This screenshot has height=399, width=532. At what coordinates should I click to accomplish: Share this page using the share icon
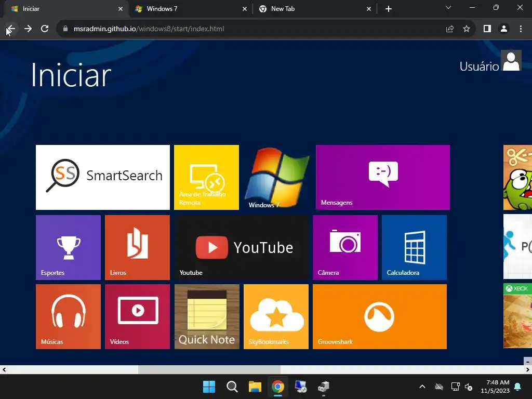tap(450, 29)
